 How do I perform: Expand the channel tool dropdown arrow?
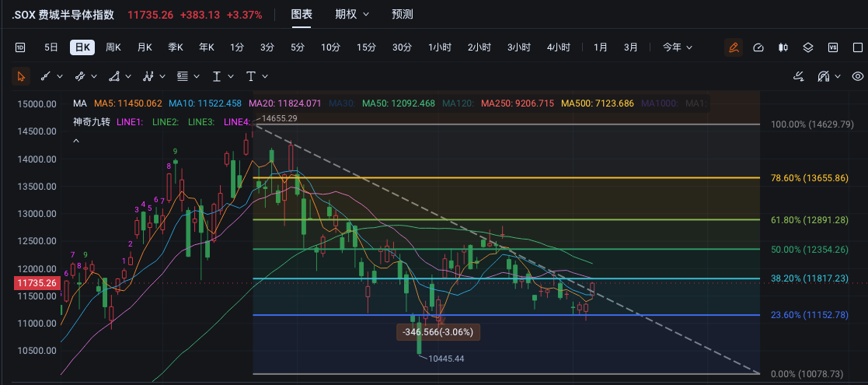coord(94,76)
